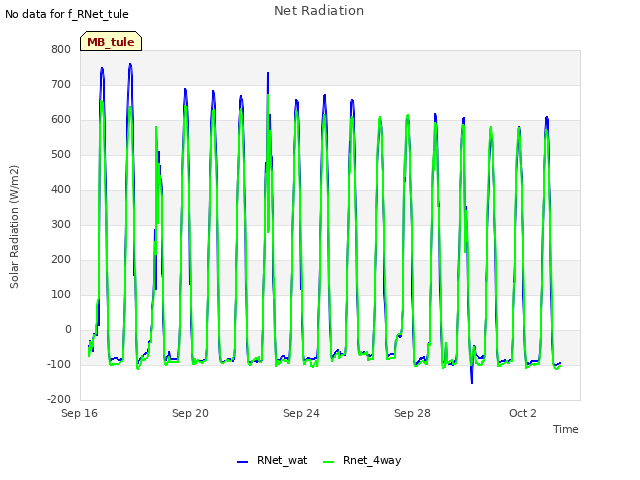Click the blue dip below -100
This screenshot has width=640, height=480.
tap(472, 376)
